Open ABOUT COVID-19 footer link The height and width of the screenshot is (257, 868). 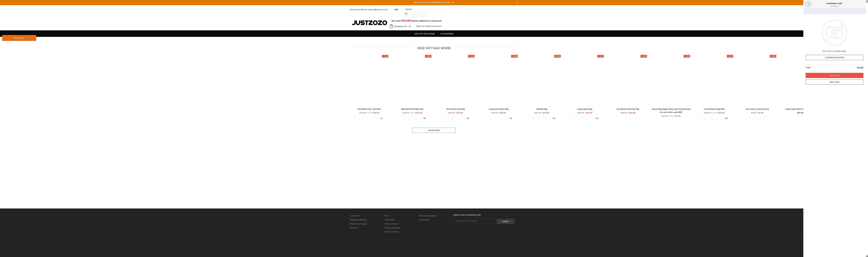pos(391,232)
